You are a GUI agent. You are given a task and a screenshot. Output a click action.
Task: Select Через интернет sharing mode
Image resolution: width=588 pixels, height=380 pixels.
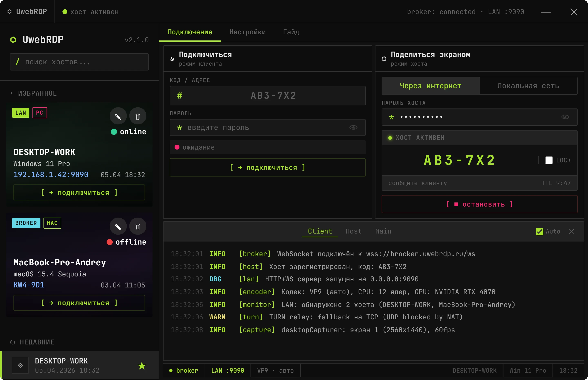click(x=431, y=86)
